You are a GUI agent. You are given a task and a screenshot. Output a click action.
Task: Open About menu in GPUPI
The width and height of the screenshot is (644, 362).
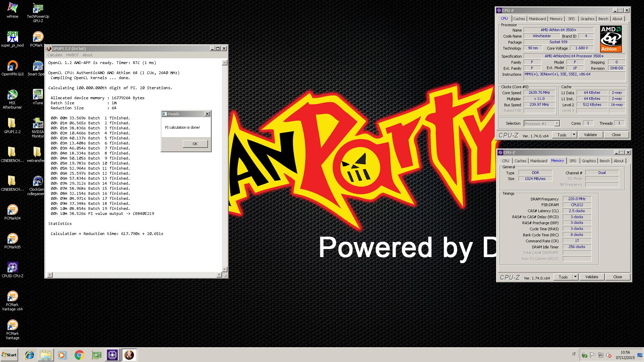(87, 55)
